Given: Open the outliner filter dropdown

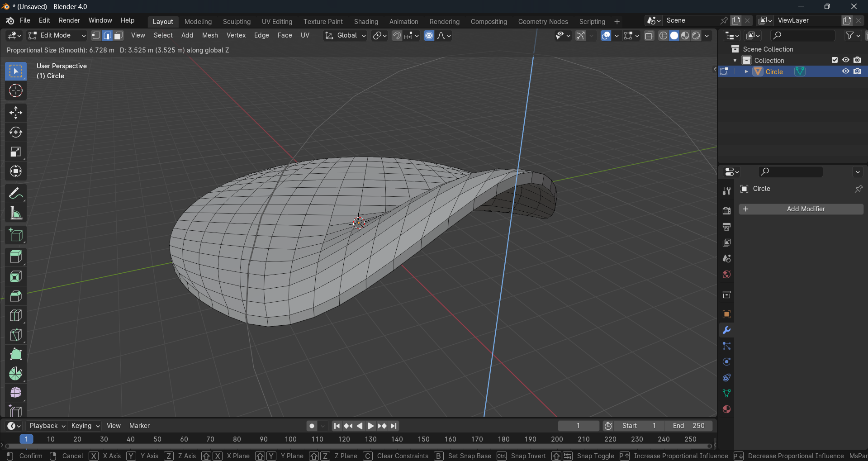Looking at the screenshot, I should [x=853, y=35].
